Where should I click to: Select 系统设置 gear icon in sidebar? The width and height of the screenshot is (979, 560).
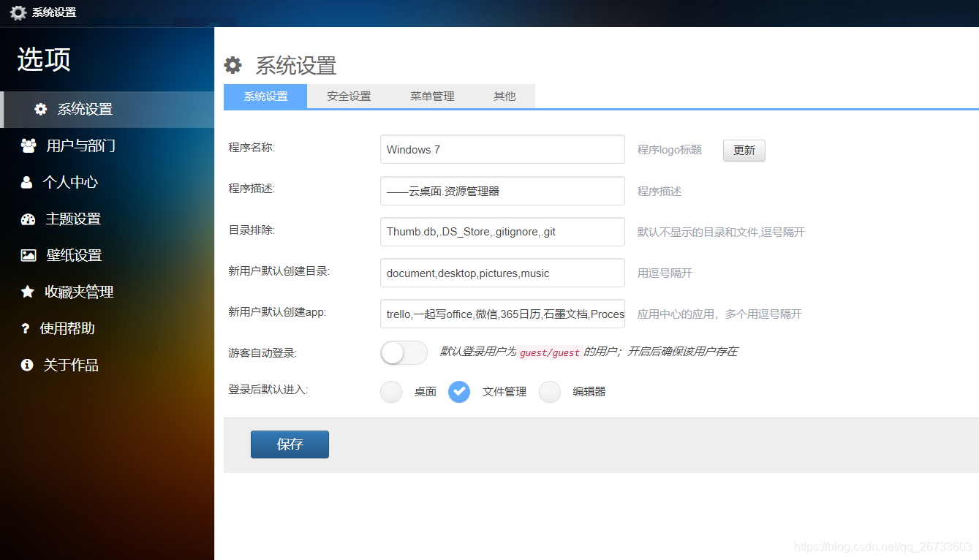coord(41,108)
